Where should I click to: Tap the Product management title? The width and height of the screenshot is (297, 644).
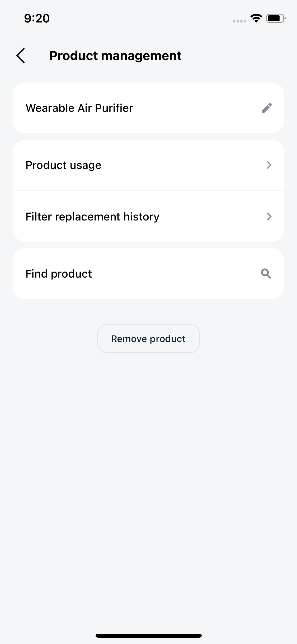pyautogui.click(x=115, y=56)
